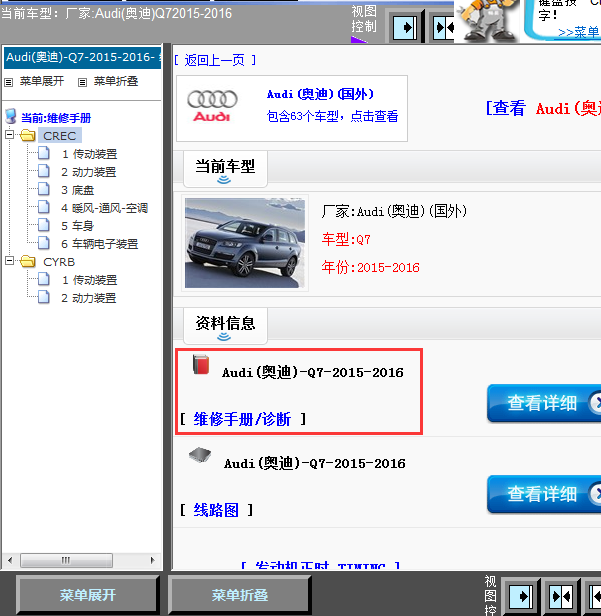Open the CYRB folder icon
601x616 pixels.
[x=28, y=262]
